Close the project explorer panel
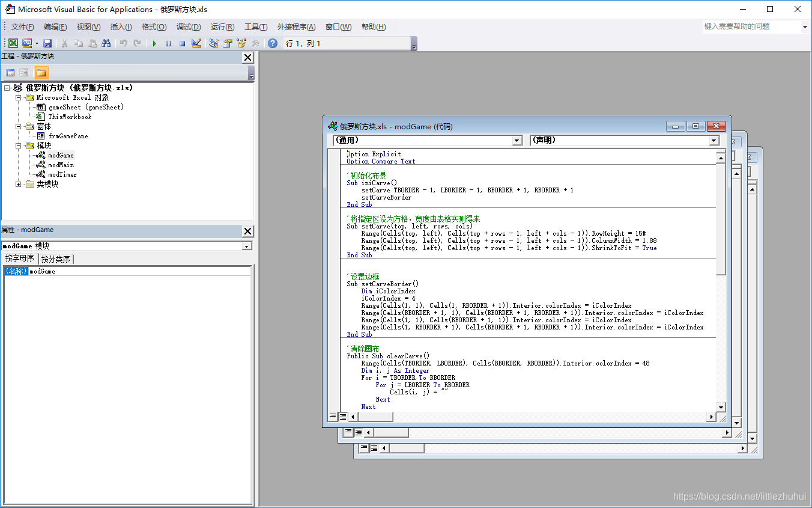Image resolution: width=812 pixels, height=508 pixels. tap(247, 57)
